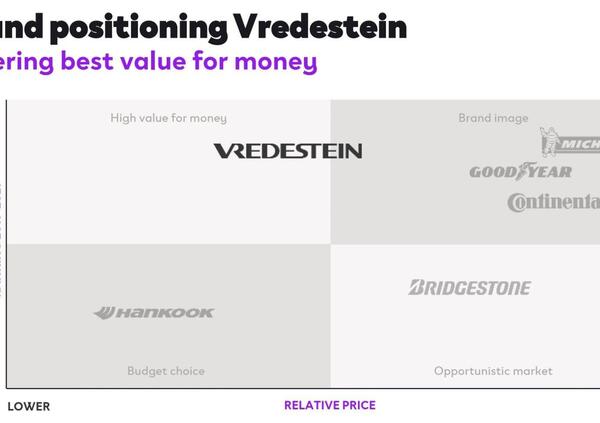Click the Continental logo
Viewport: 600px width, 423px height.
554,203
